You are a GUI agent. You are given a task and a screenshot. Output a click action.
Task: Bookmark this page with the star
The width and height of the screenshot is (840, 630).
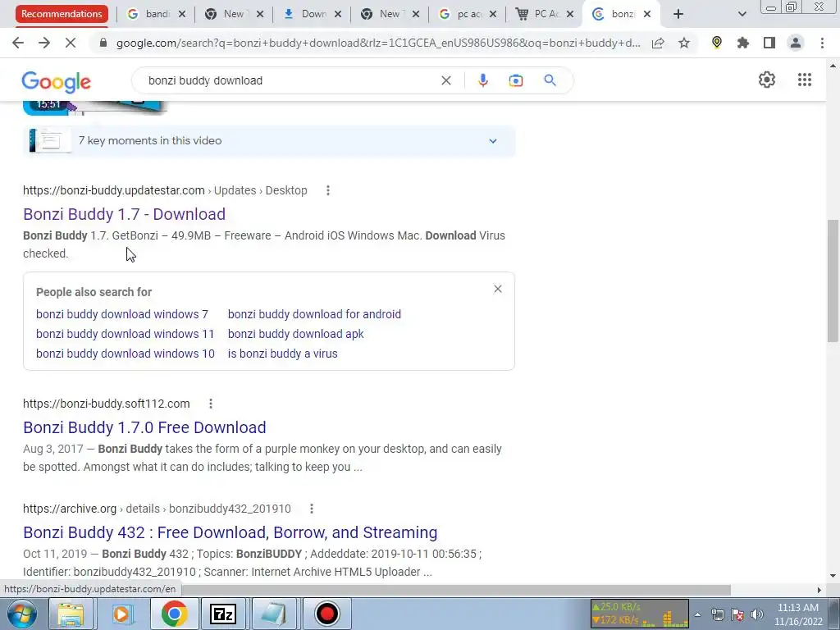pos(684,43)
